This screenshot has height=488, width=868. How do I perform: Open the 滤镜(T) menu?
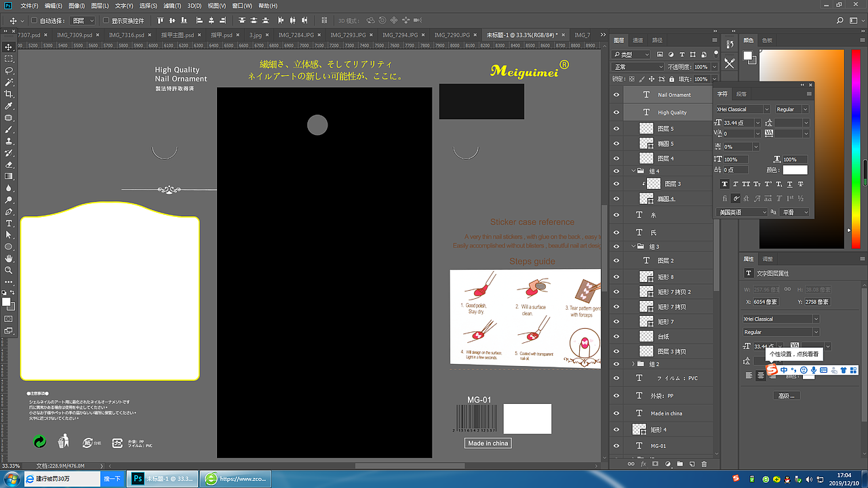tap(172, 5)
